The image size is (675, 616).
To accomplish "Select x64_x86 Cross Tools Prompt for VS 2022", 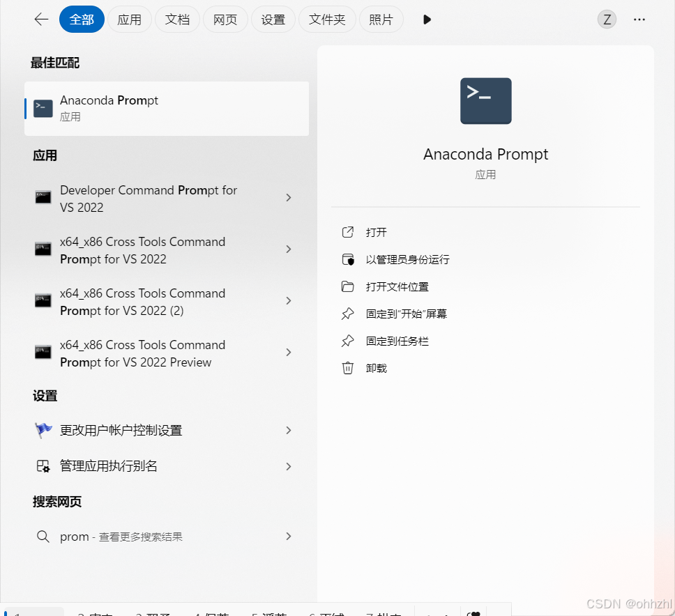I will [142, 250].
